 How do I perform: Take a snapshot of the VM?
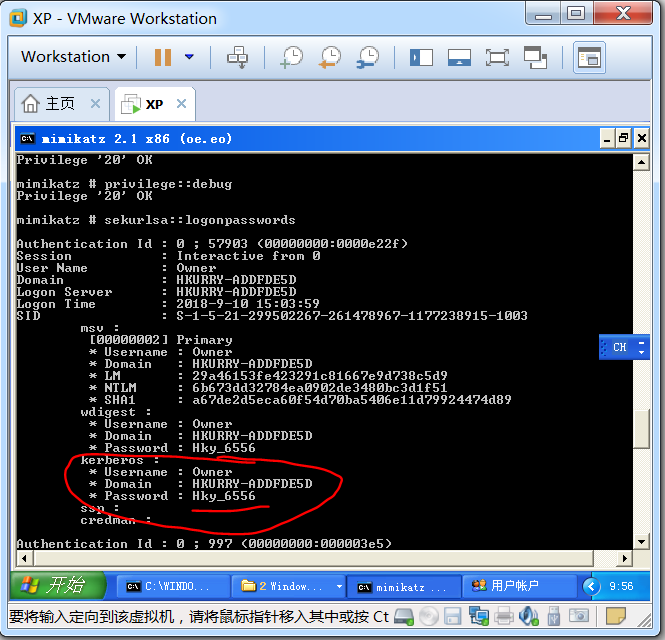[x=291, y=57]
